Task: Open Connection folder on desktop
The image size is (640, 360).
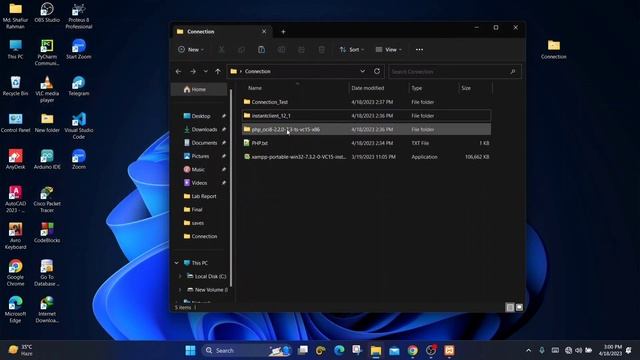Action: point(554,49)
